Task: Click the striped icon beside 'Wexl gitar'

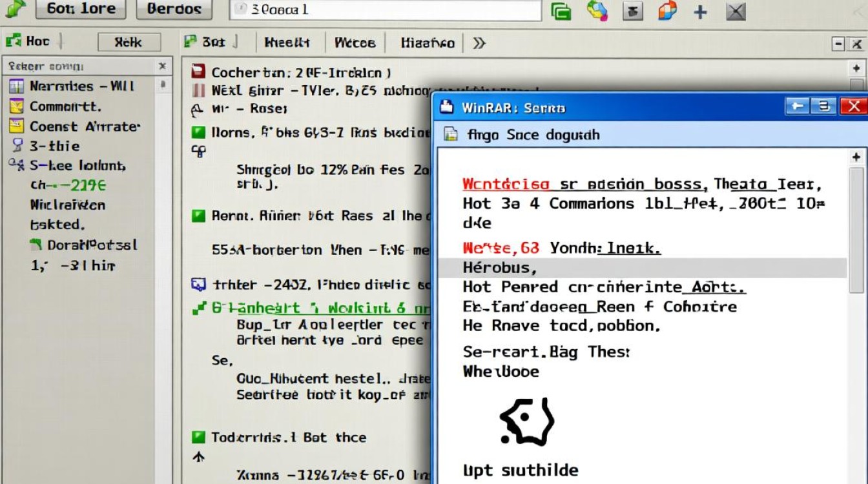Action: click(198, 91)
